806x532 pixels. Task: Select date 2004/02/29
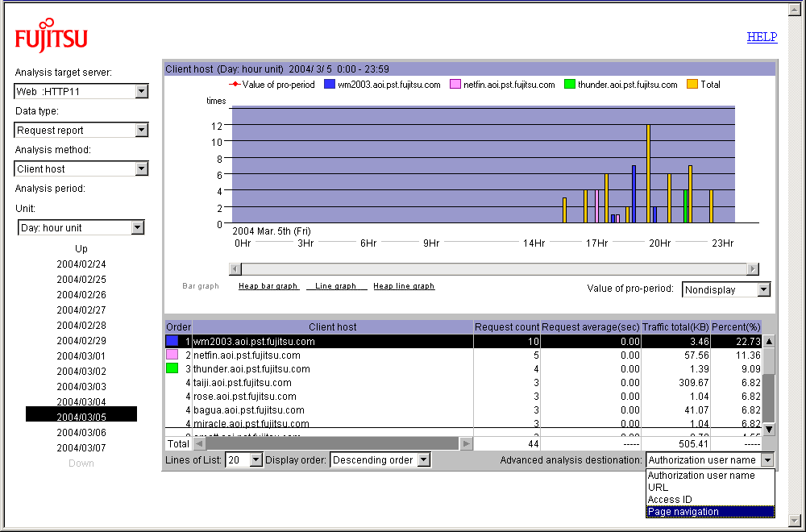[81, 341]
